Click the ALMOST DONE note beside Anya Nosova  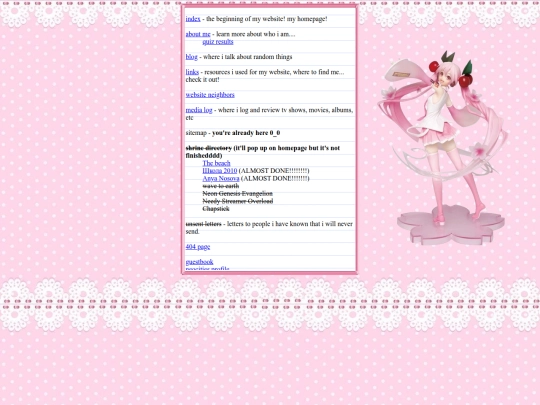[x=275, y=178]
